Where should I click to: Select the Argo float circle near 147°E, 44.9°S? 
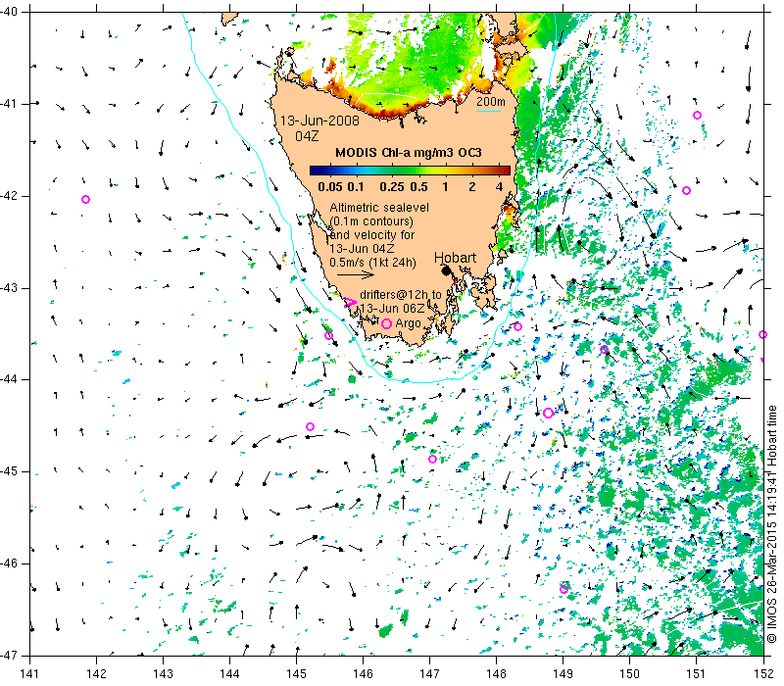tap(432, 459)
